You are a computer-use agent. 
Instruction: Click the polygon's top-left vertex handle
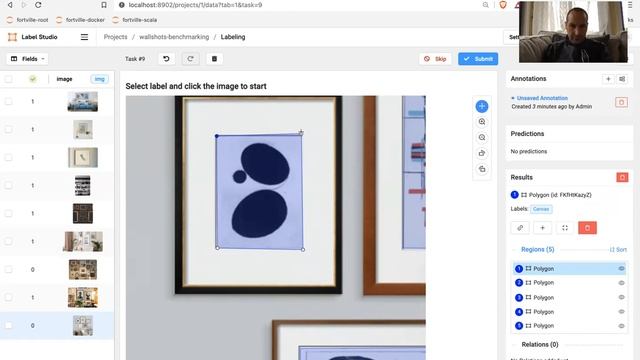click(x=217, y=136)
